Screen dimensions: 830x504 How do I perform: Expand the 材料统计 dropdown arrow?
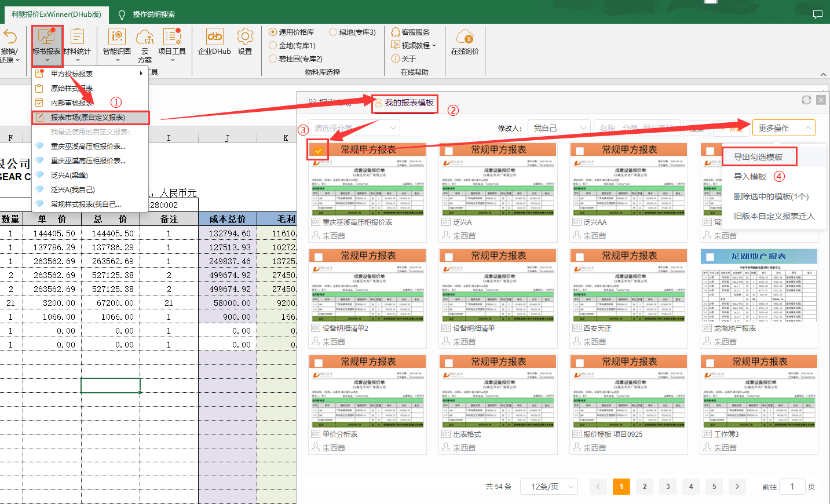click(77, 60)
